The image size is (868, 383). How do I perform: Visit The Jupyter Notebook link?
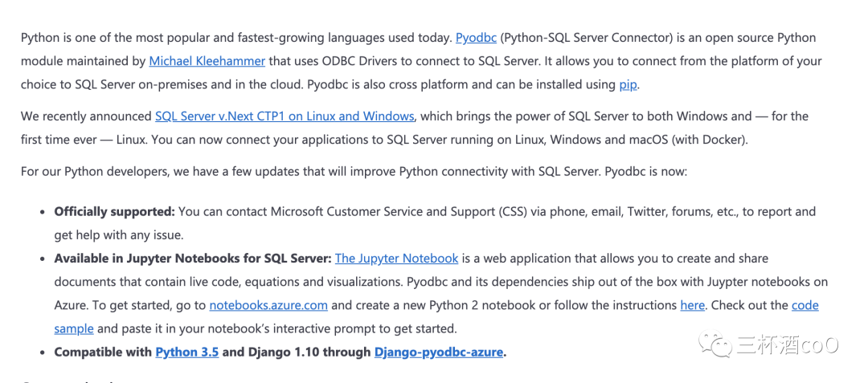click(396, 259)
